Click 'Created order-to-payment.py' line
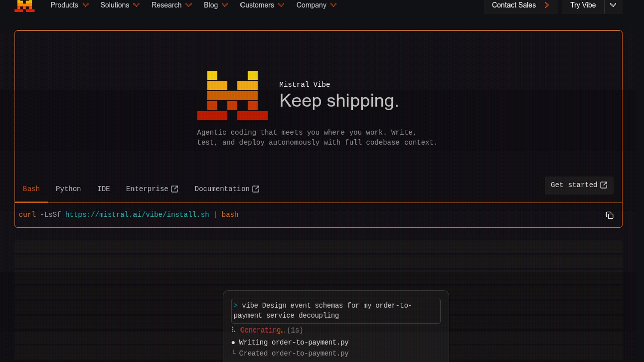 (x=294, y=353)
